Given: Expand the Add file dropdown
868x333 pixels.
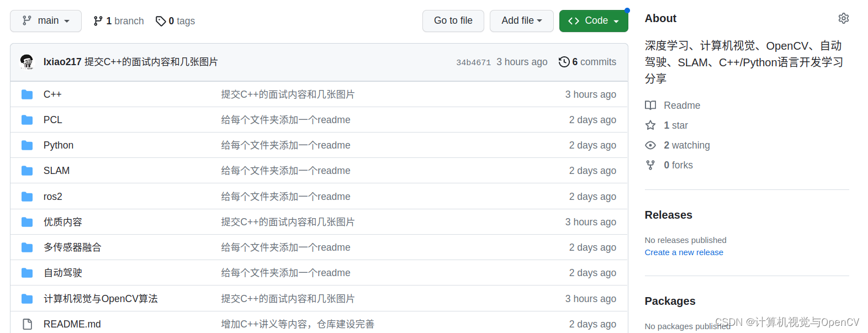Looking at the screenshot, I should point(522,21).
